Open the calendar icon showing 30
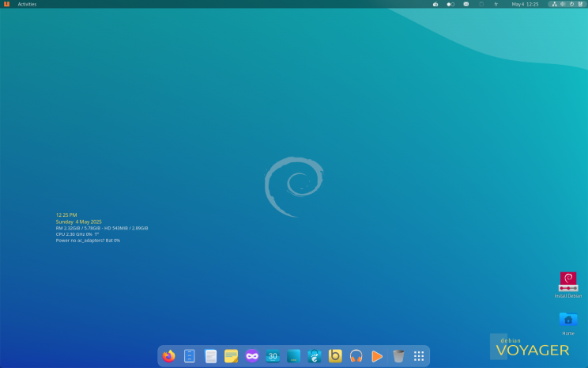Screen dimensions: 588x368 pos(273,356)
